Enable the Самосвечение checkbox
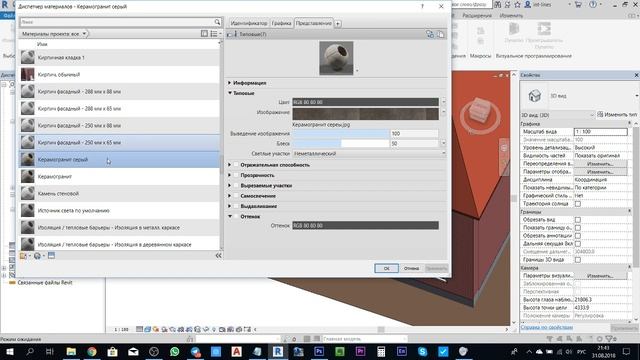 (x=236, y=196)
